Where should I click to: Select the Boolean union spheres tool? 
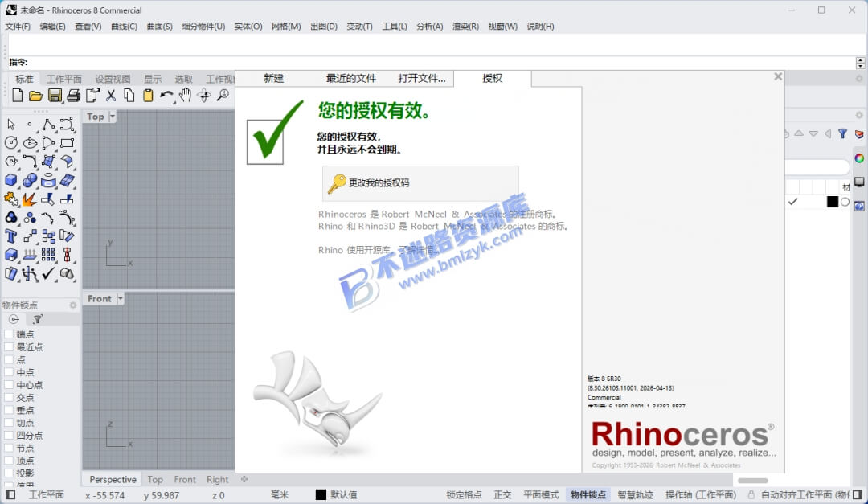click(x=30, y=180)
